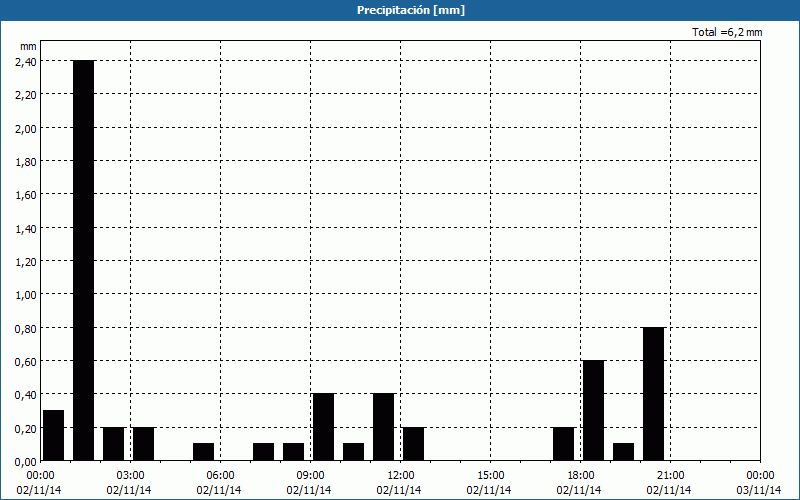800x500 pixels.
Task: Select the 21:00 time label on x-axis
Action: (670, 476)
